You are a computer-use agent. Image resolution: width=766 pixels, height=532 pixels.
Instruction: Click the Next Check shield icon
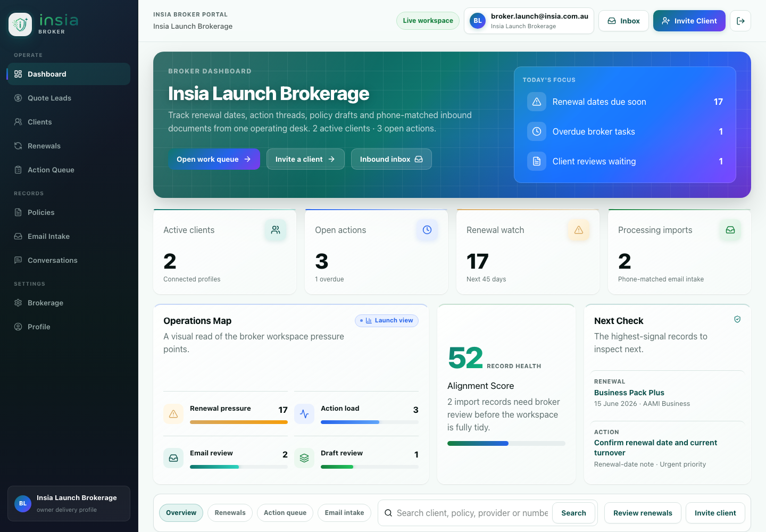pos(737,319)
